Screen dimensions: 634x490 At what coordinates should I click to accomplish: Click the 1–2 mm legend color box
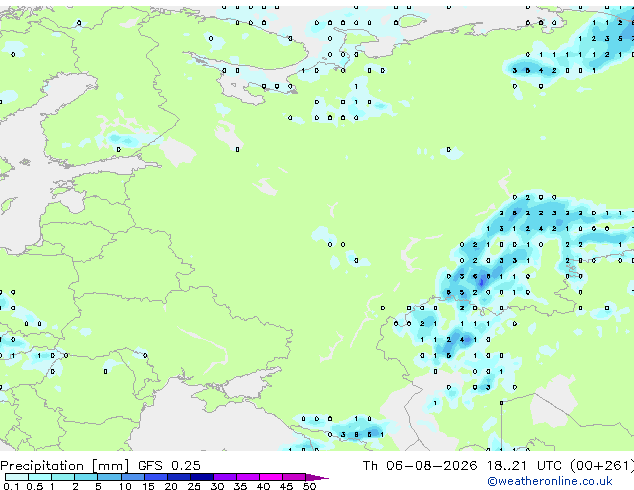tap(63, 477)
